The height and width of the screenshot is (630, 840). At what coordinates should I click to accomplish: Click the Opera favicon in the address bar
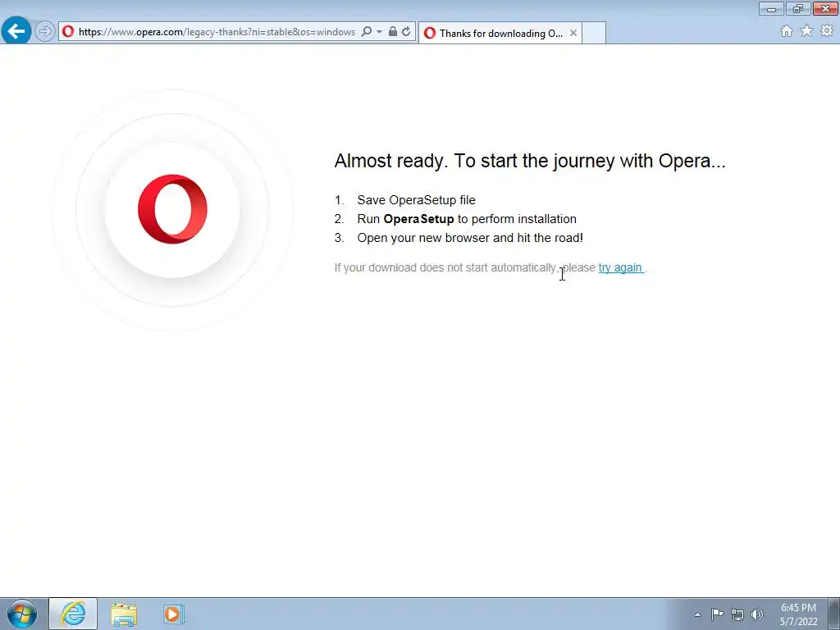68,32
